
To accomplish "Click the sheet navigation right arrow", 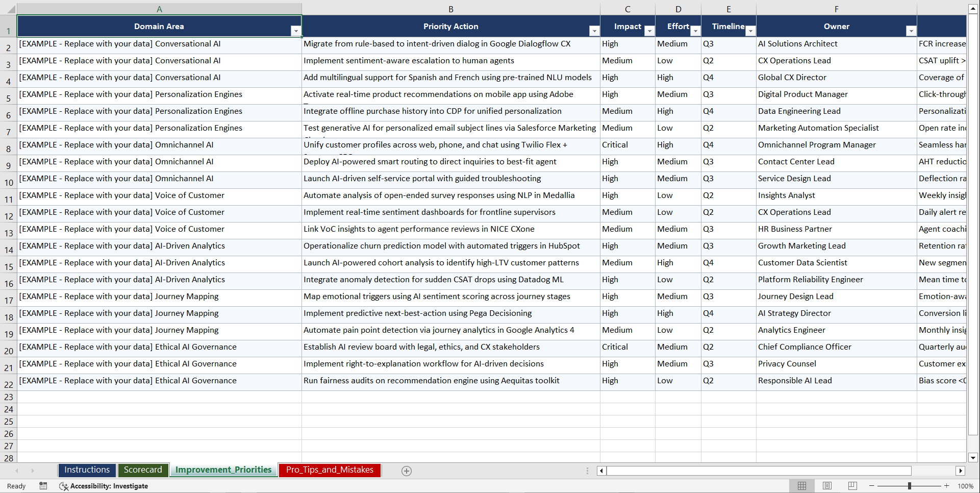I will coord(33,471).
